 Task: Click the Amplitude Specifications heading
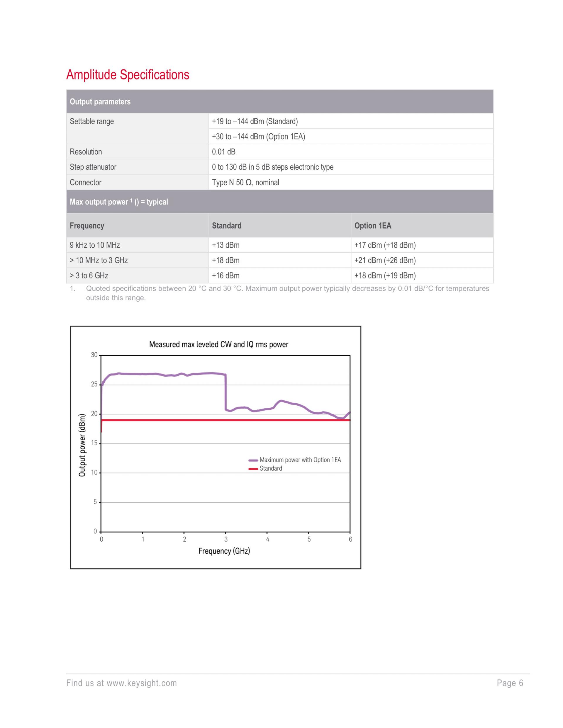[128, 75]
